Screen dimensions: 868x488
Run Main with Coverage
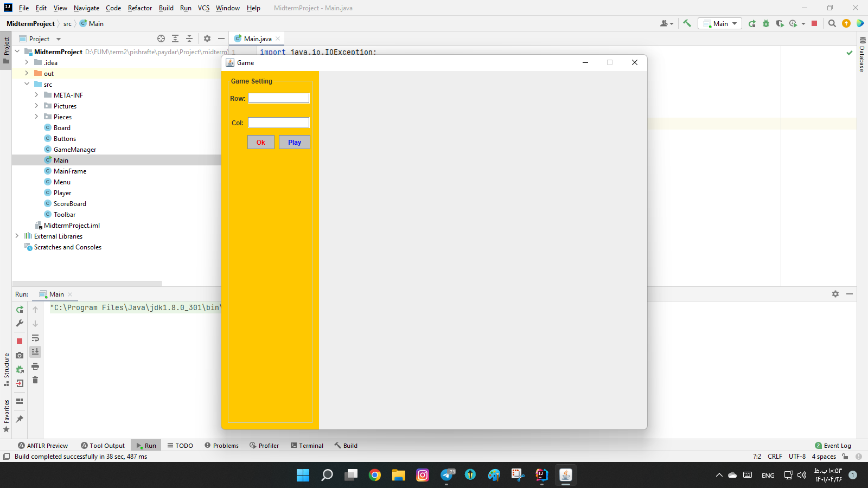780,23
